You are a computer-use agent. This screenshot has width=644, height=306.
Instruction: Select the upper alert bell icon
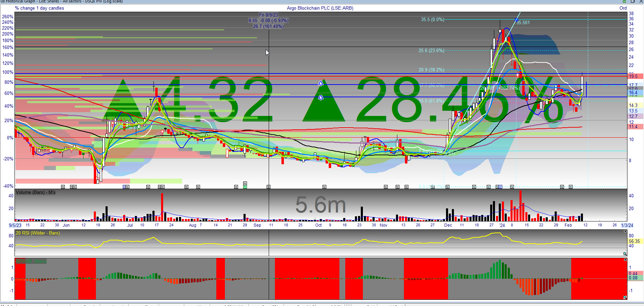[320, 83]
